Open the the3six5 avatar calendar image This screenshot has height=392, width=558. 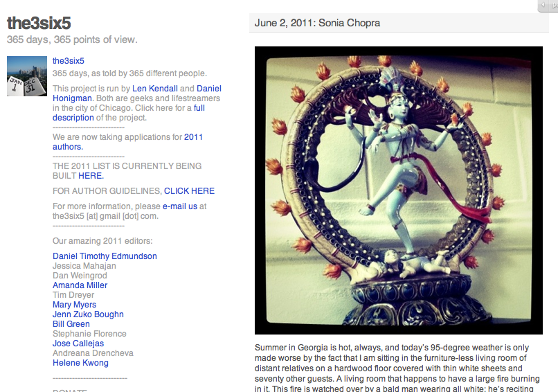[x=27, y=76]
